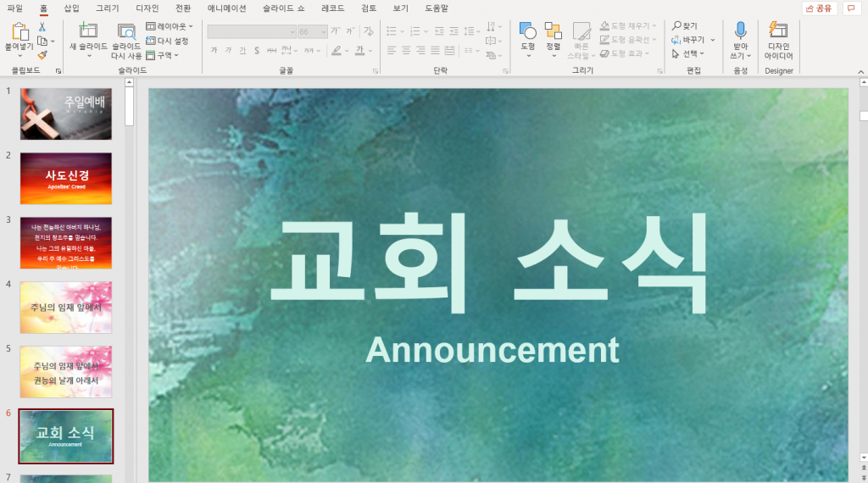Open Shape Outline (도형 윤곽선) dropdown
868x483 pixels.
pyautogui.click(x=628, y=40)
